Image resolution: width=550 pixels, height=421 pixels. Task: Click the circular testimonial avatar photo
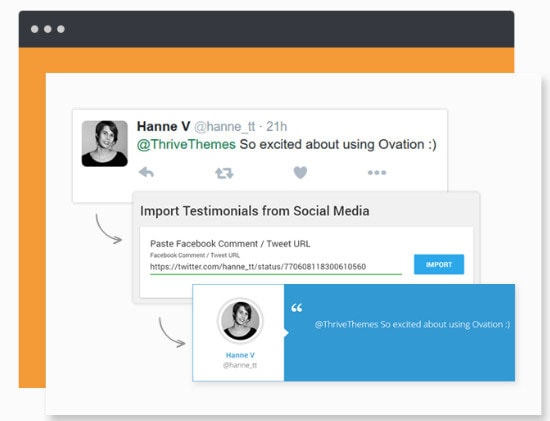240,320
